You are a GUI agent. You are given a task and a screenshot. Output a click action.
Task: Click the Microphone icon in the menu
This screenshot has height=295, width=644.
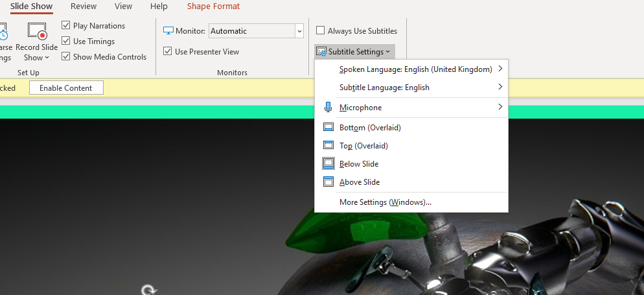pyautogui.click(x=328, y=107)
